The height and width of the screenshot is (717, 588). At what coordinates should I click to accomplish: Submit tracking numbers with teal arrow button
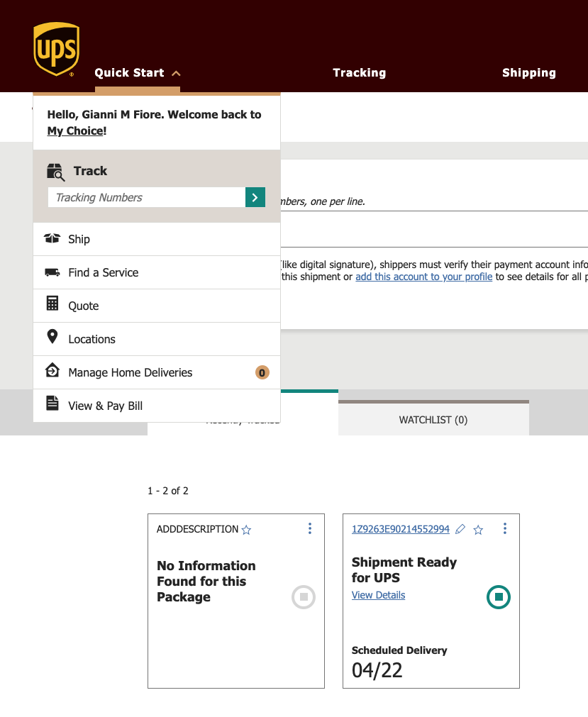(255, 197)
